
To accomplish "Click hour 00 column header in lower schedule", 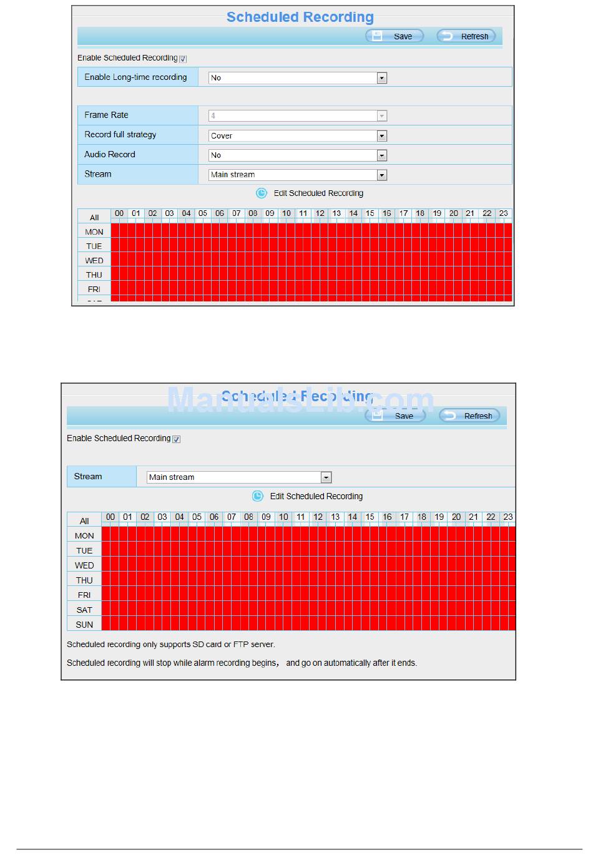I will pos(110,517).
